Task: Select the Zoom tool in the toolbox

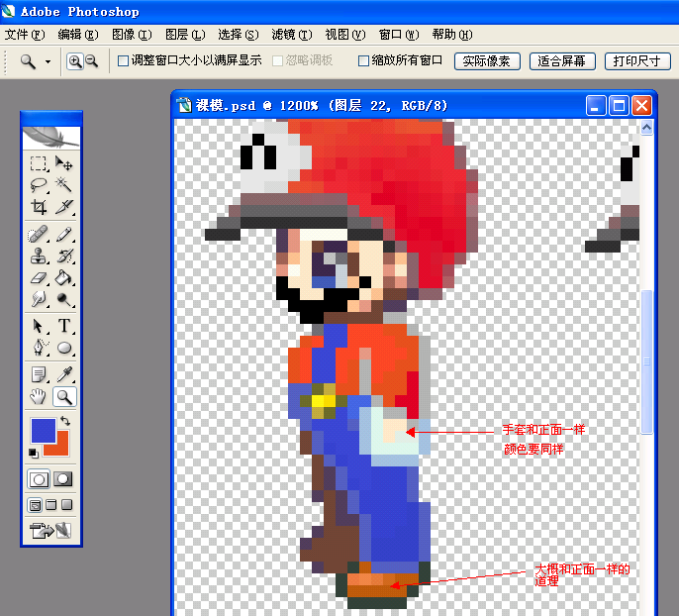Action: point(64,396)
